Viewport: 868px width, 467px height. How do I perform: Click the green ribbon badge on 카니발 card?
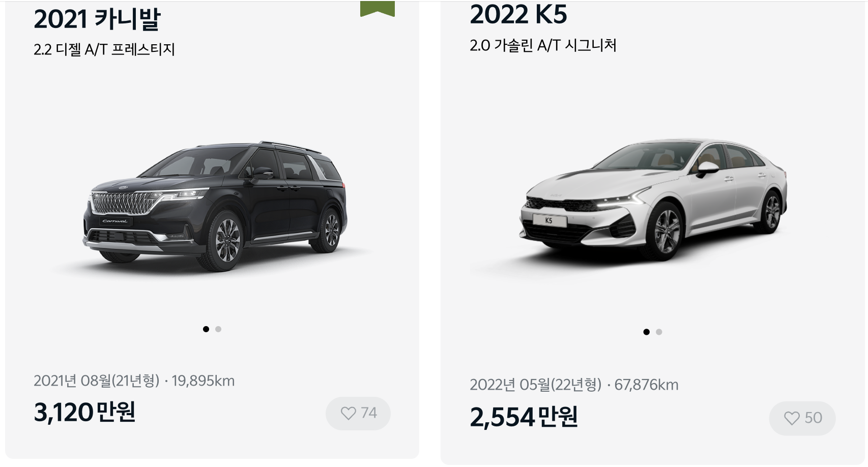pyautogui.click(x=378, y=9)
